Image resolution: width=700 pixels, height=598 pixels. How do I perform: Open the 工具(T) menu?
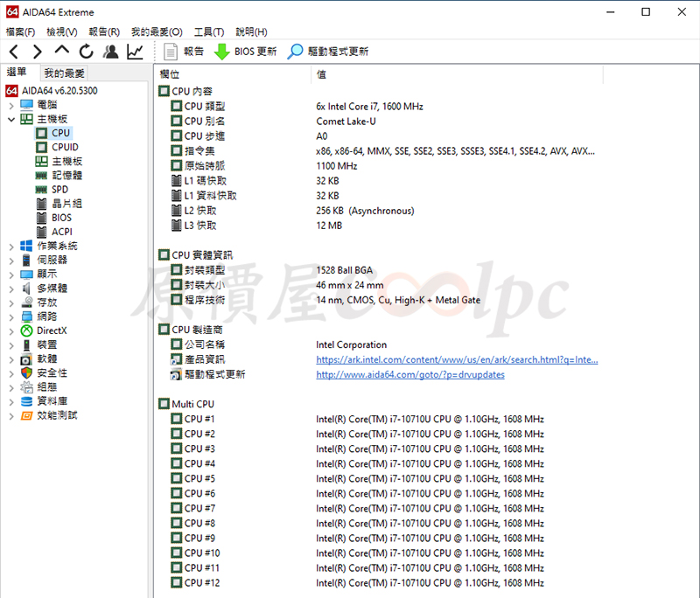[x=209, y=31]
